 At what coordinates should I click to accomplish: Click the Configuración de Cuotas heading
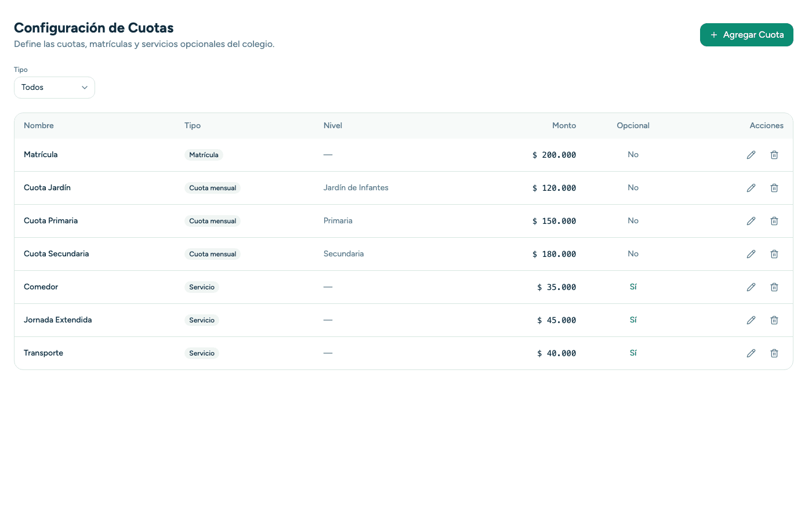click(94, 28)
